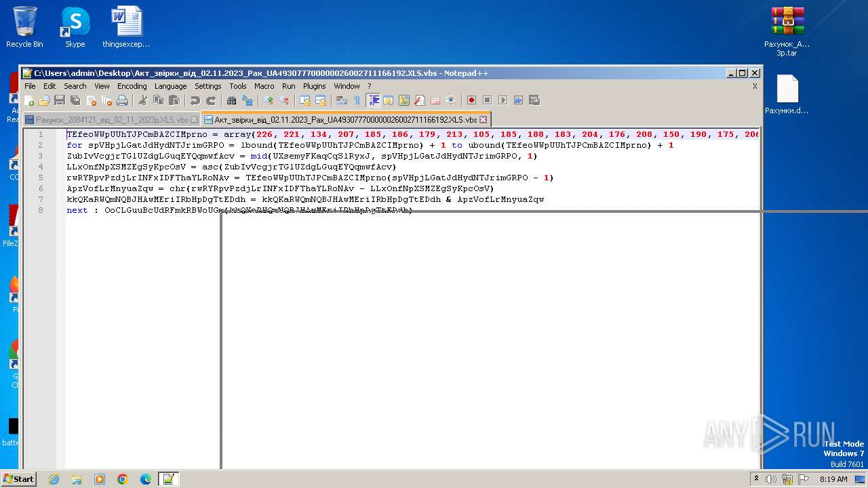Close all documents with the Close All icon
868x488 pixels.
point(106,100)
